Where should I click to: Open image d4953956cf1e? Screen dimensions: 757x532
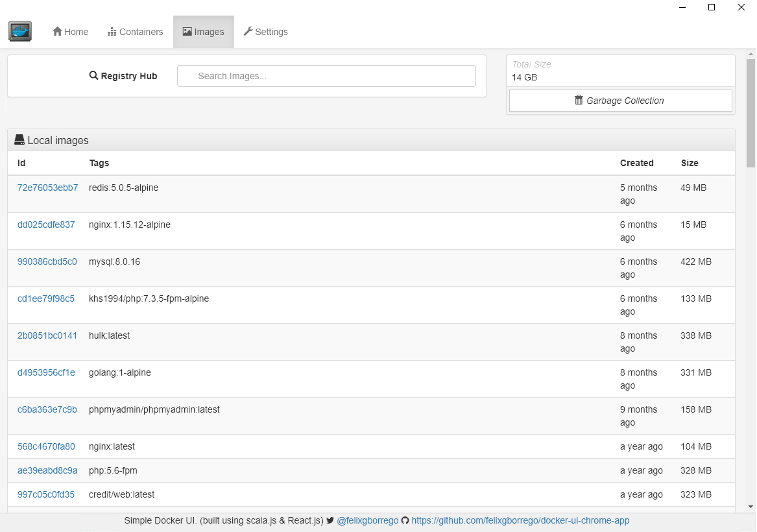tap(46, 372)
